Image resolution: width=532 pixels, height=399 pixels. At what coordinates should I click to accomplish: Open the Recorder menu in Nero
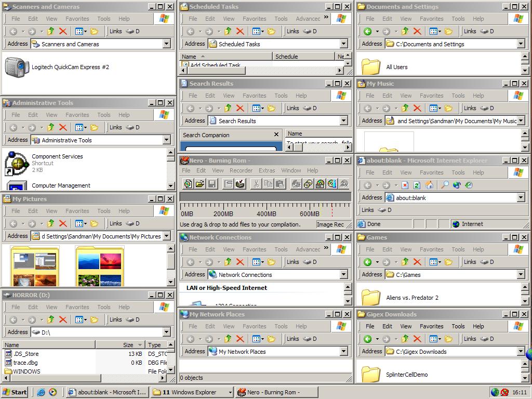(x=241, y=170)
